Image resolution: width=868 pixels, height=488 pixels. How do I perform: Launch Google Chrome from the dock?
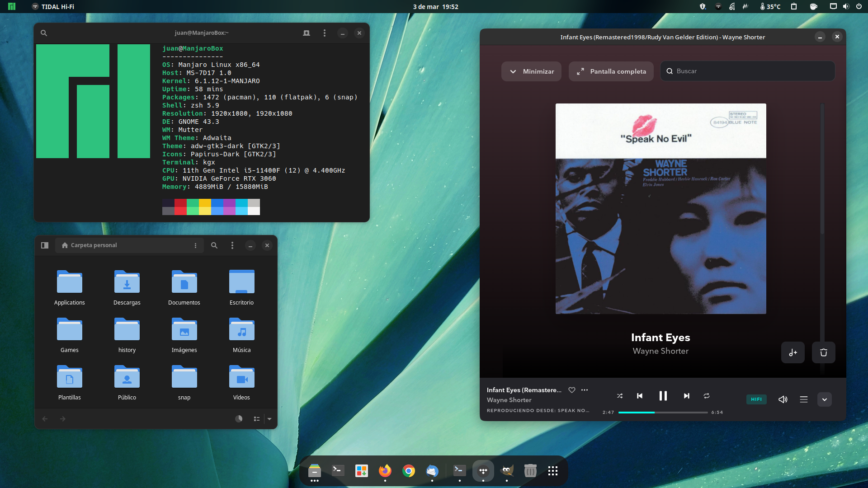(409, 471)
